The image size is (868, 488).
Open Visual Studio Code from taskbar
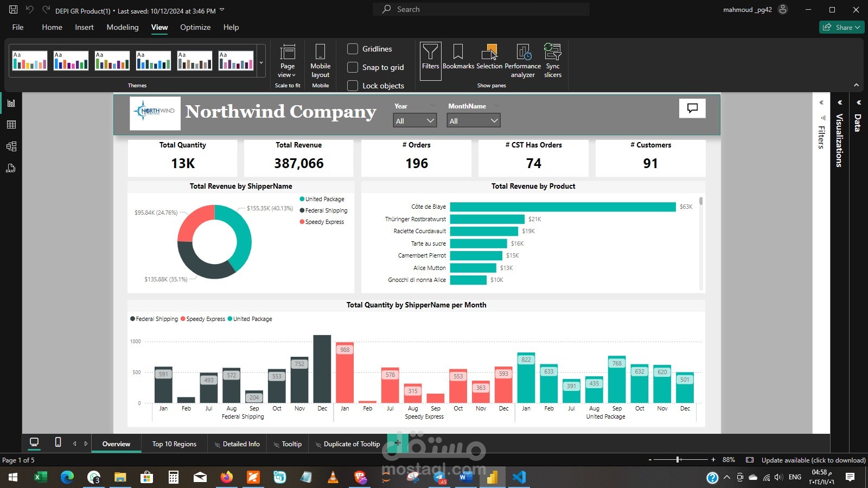click(519, 477)
